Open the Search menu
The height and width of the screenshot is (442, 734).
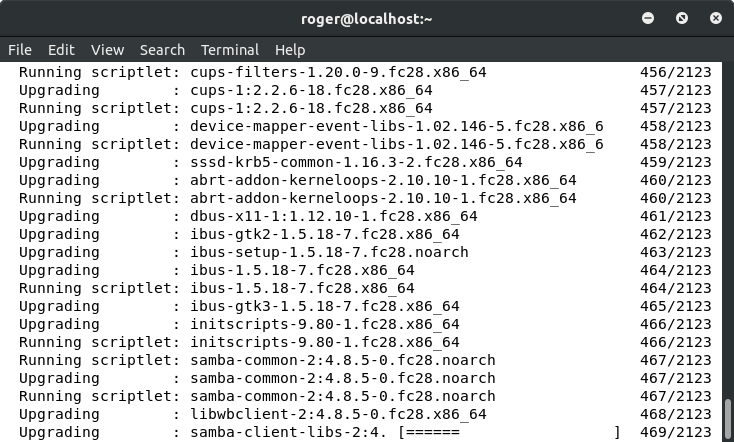pos(162,50)
